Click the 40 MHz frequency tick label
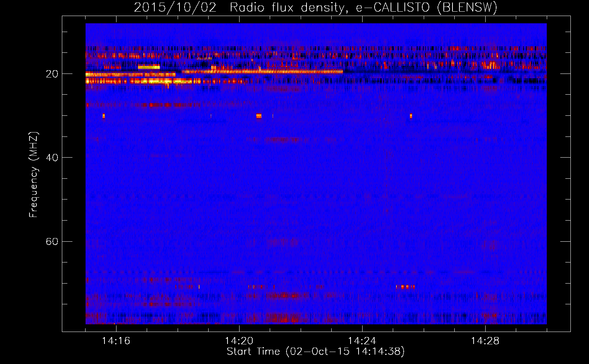Image resolution: width=589 pixels, height=364 pixels. [52, 158]
